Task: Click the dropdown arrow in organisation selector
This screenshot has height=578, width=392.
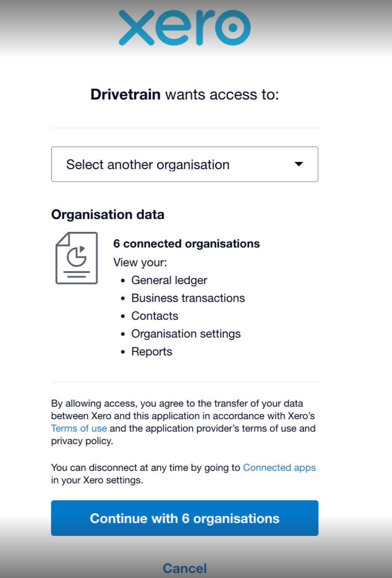Action: [299, 164]
